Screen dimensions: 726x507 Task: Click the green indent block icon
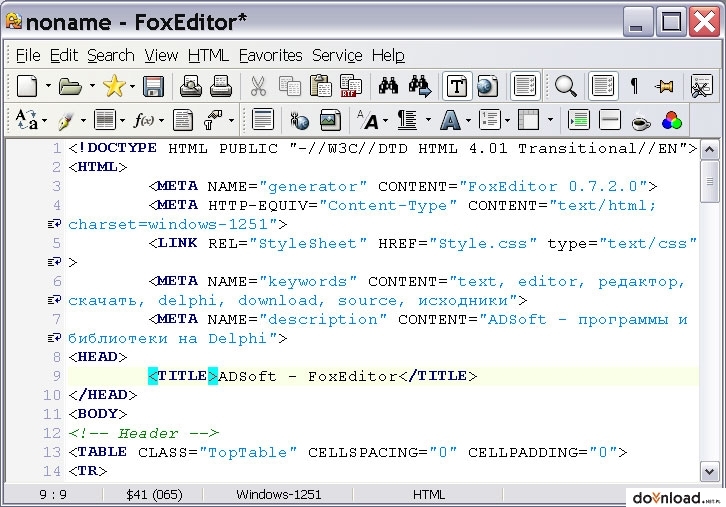click(579, 120)
